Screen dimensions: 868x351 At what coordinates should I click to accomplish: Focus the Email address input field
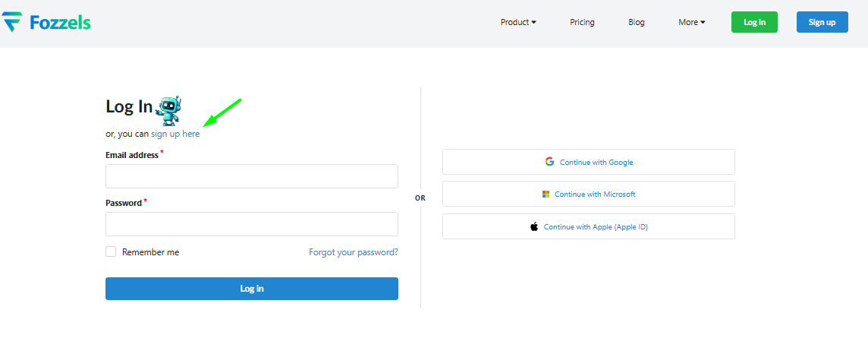point(251,176)
